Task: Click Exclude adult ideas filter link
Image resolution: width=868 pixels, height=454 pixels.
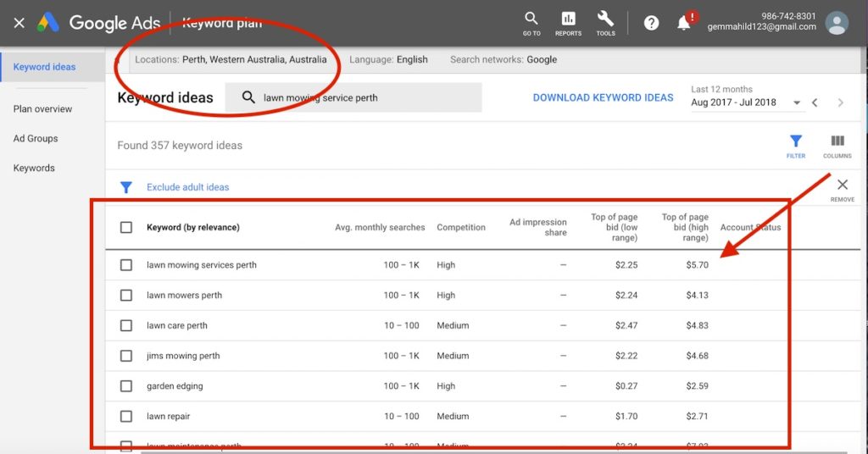Action: [187, 187]
